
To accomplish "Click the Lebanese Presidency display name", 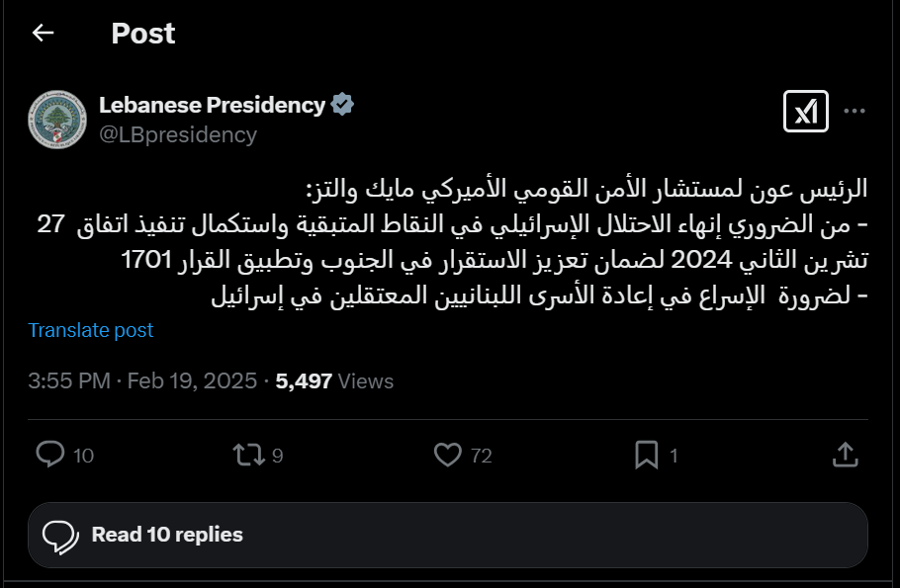I will pyautogui.click(x=212, y=105).
